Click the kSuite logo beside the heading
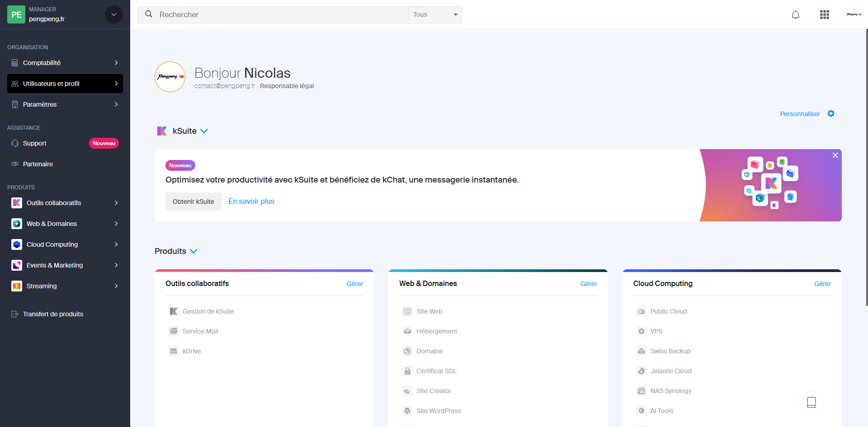 pyautogui.click(x=162, y=131)
